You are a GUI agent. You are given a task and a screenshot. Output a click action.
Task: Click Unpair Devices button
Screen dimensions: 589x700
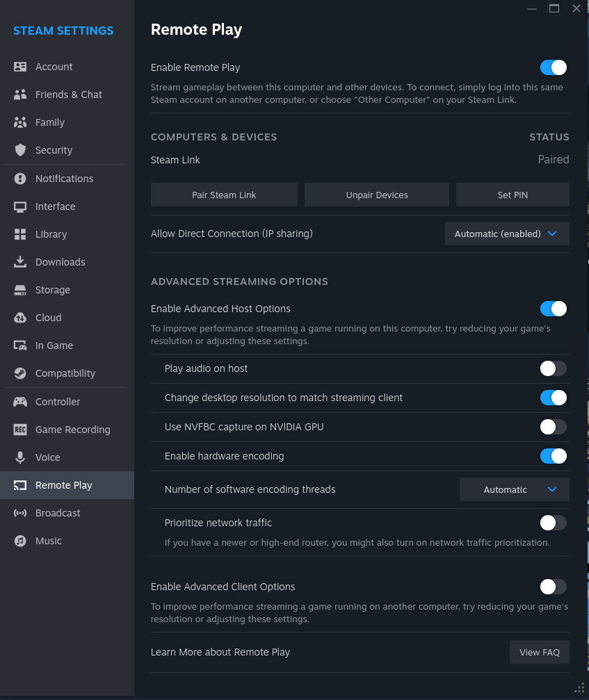[376, 195]
